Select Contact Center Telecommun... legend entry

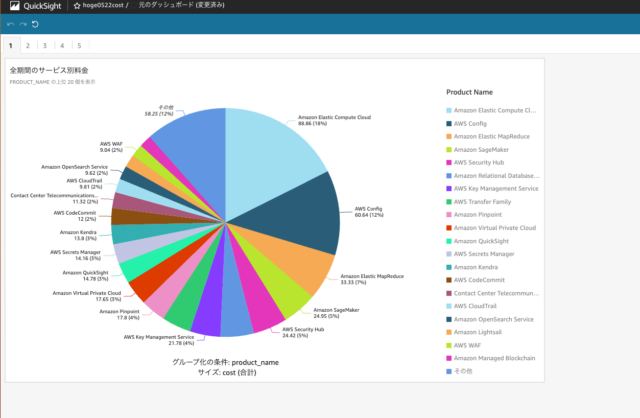pyautogui.click(x=493, y=293)
